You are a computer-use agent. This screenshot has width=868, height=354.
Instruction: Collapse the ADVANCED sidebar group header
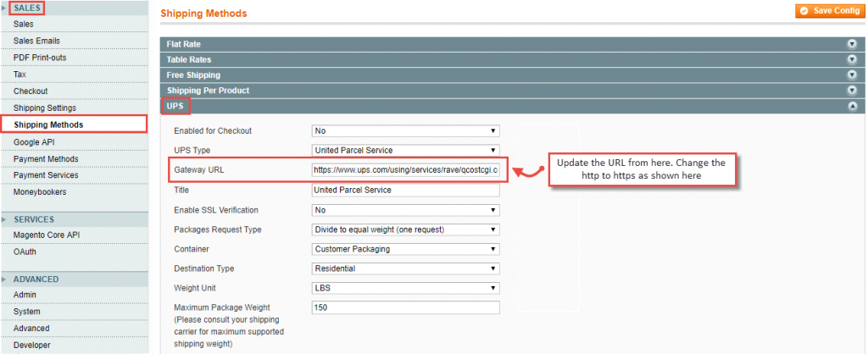(75, 279)
